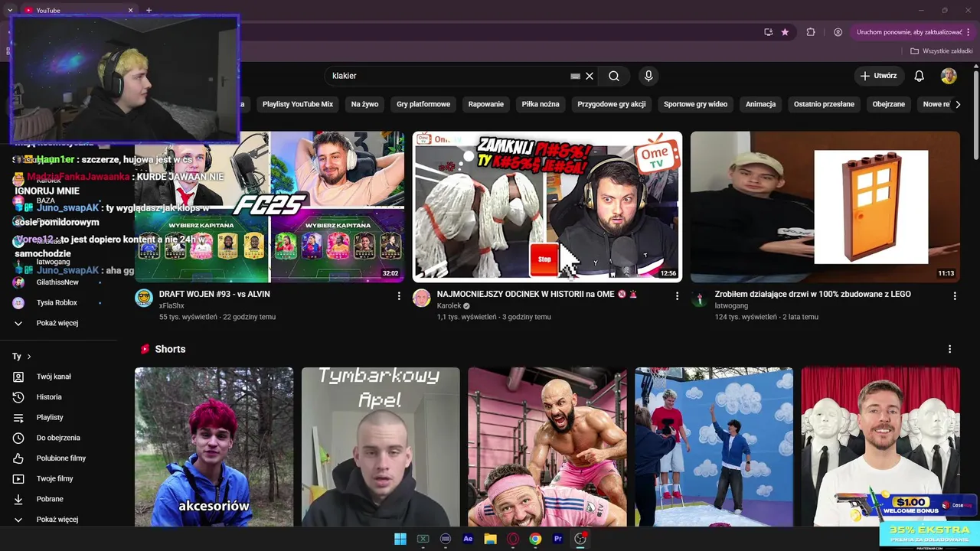Select the Na żywo chip
The width and height of the screenshot is (980, 551).
364,104
